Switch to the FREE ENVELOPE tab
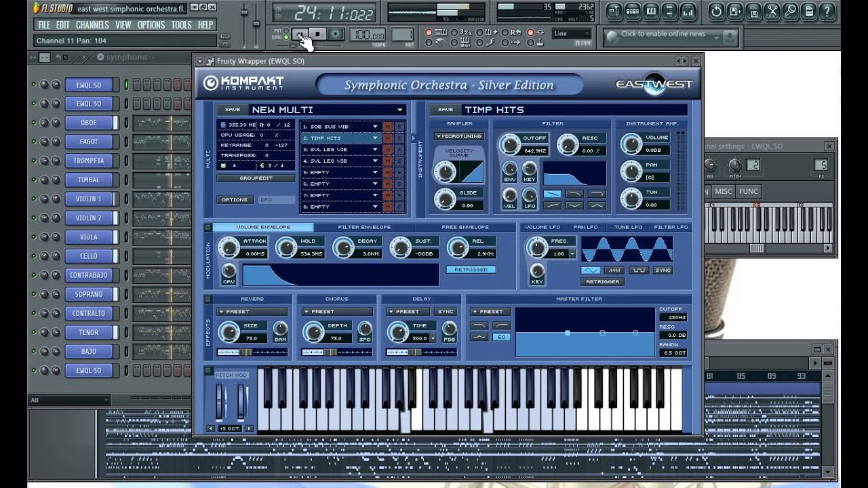This screenshot has width=868, height=488. click(x=465, y=228)
